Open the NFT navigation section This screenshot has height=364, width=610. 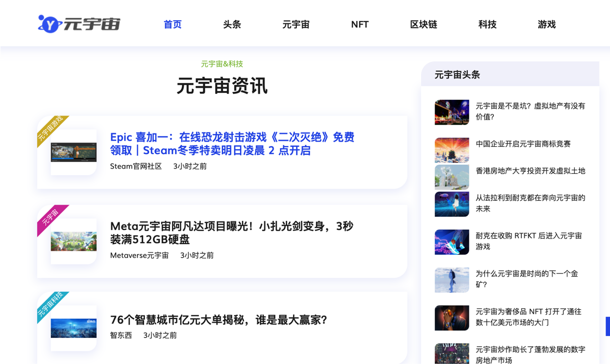click(359, 25)
